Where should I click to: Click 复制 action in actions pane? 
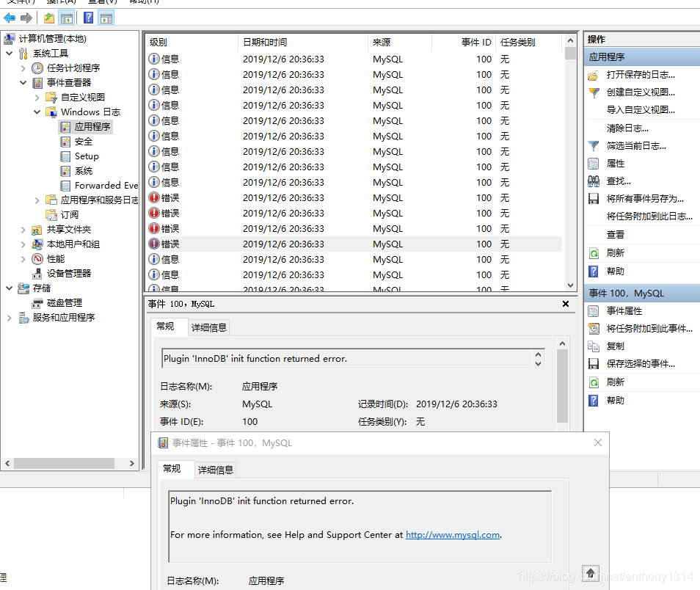(x=615, y=346)
